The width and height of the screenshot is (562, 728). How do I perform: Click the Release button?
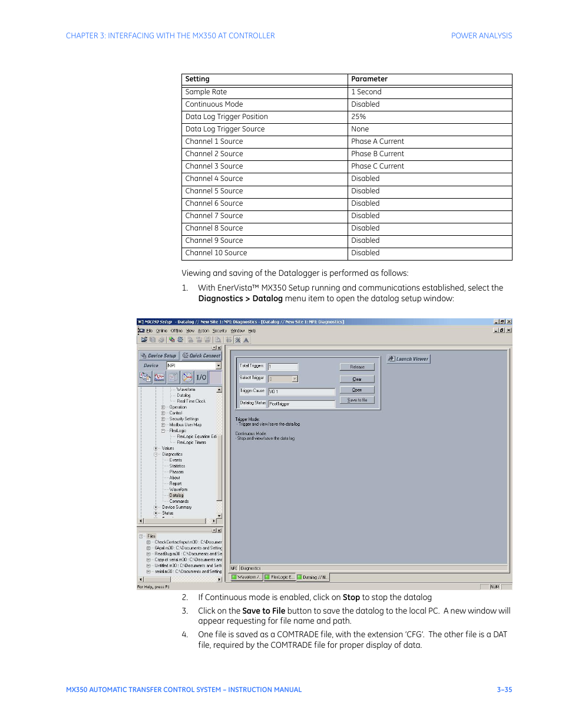click(x=357, y=367)
